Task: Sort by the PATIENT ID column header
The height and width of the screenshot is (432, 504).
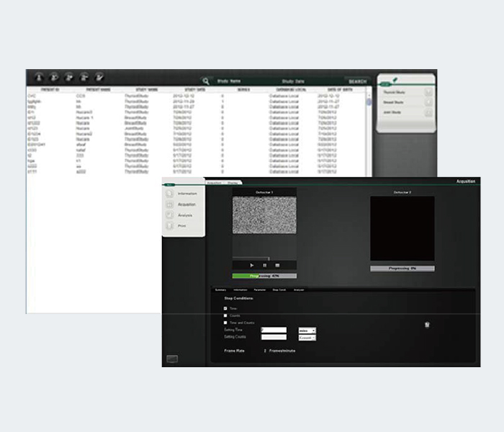Action: tap(50, 90)
